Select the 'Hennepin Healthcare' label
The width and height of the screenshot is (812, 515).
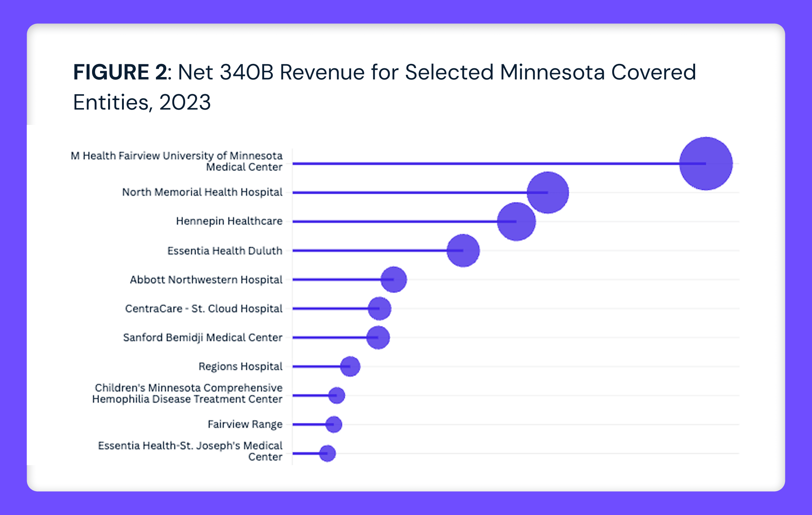[x=229, y=221]
